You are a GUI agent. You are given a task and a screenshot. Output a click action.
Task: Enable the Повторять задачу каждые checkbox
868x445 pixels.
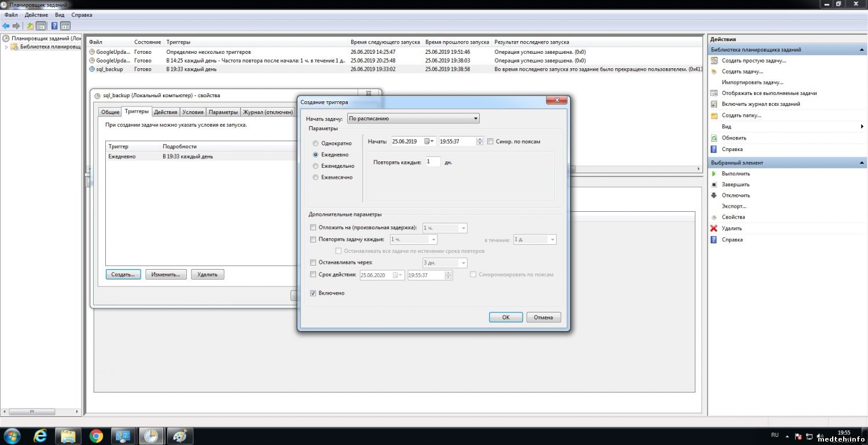coord(313,240)
